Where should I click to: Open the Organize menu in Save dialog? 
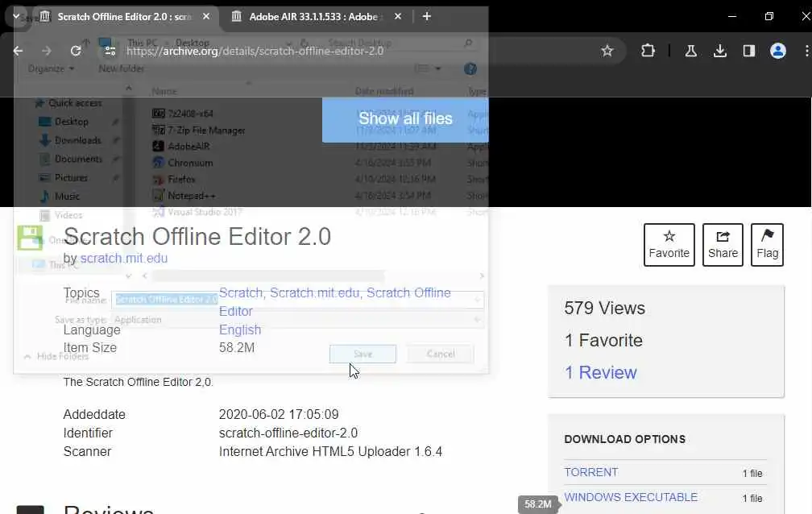coord(52,68)
